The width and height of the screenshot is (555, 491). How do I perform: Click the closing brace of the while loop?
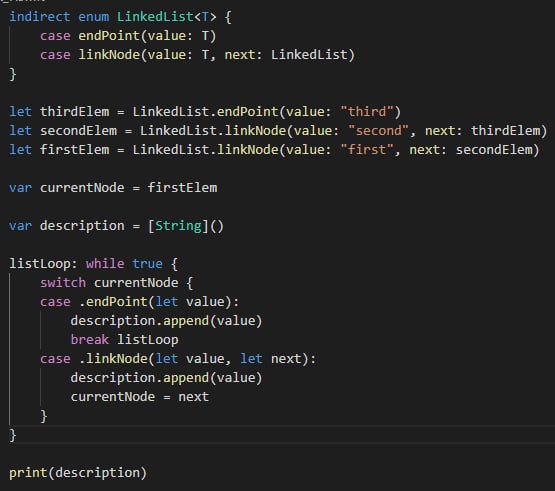[13, 435]
